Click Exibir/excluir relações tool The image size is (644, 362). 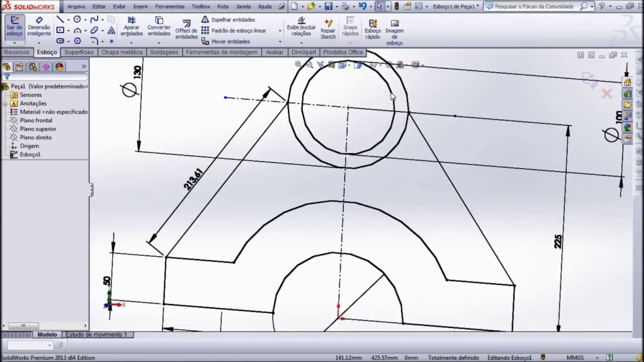coord(301,26)
